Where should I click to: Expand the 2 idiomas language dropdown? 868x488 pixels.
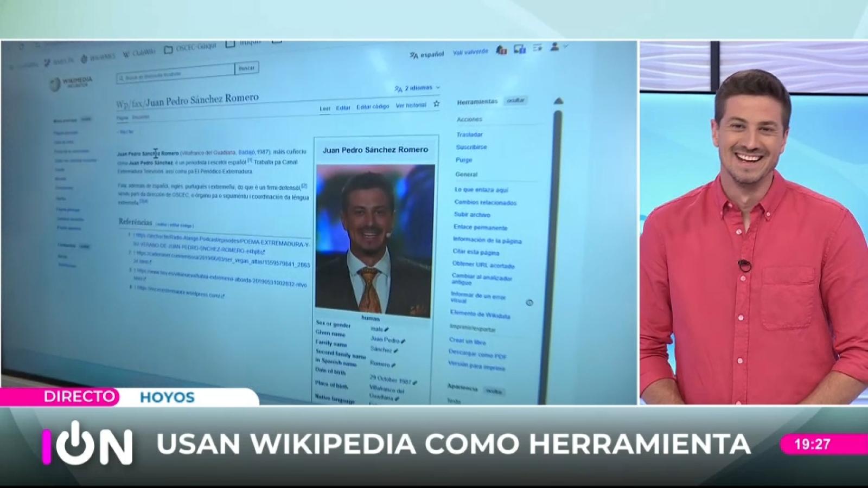[418, 88]
